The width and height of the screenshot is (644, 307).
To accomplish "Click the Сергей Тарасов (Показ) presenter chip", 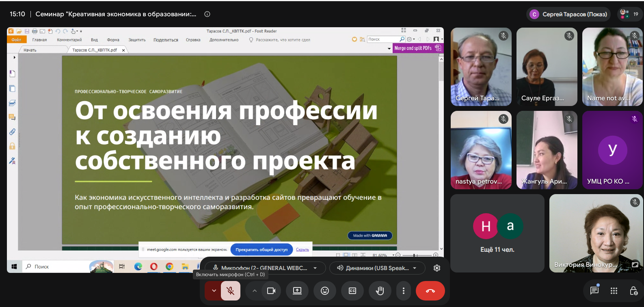I will (x=568, y=14).
